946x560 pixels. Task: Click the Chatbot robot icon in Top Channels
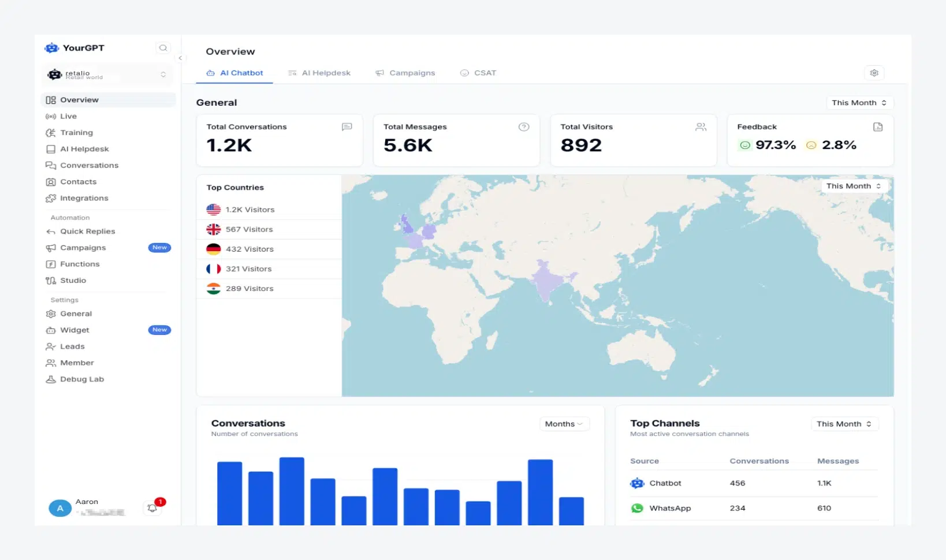[x=637, y=483]
